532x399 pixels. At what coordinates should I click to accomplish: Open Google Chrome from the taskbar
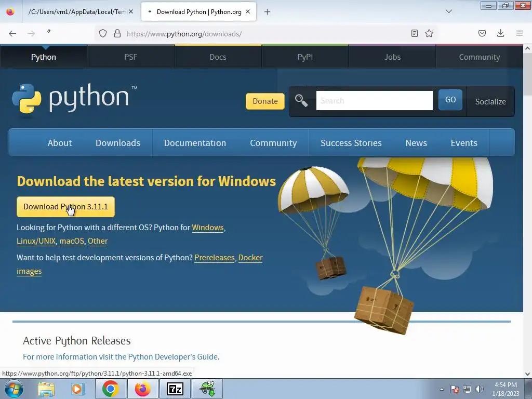pyautogui.click(x=110, y=389)
